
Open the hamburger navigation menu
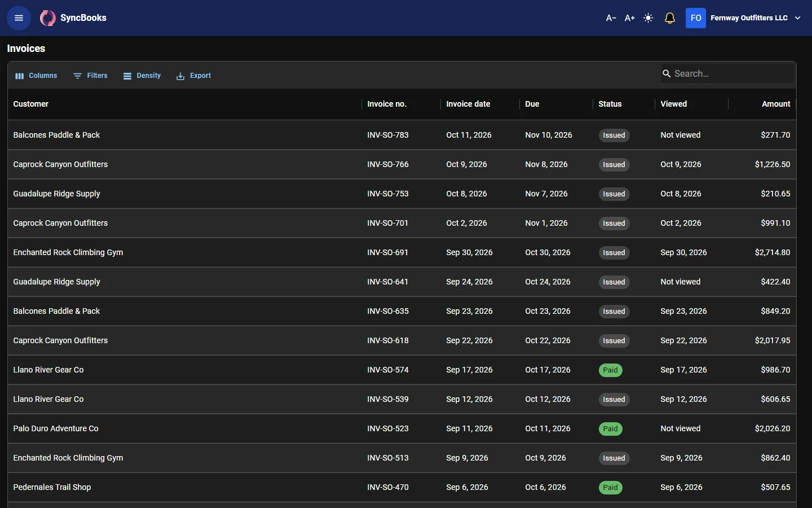(19, 18)
